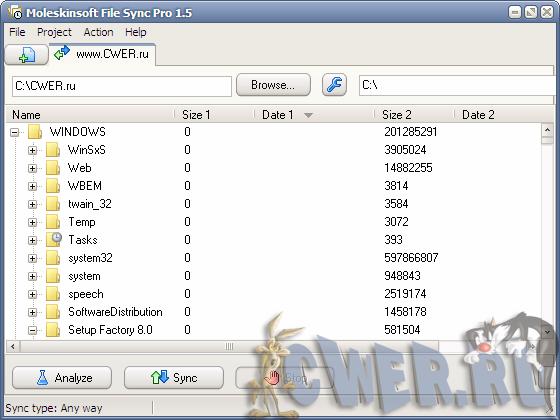
Task: Expand the Web tree node
Action: pos(32,168)
